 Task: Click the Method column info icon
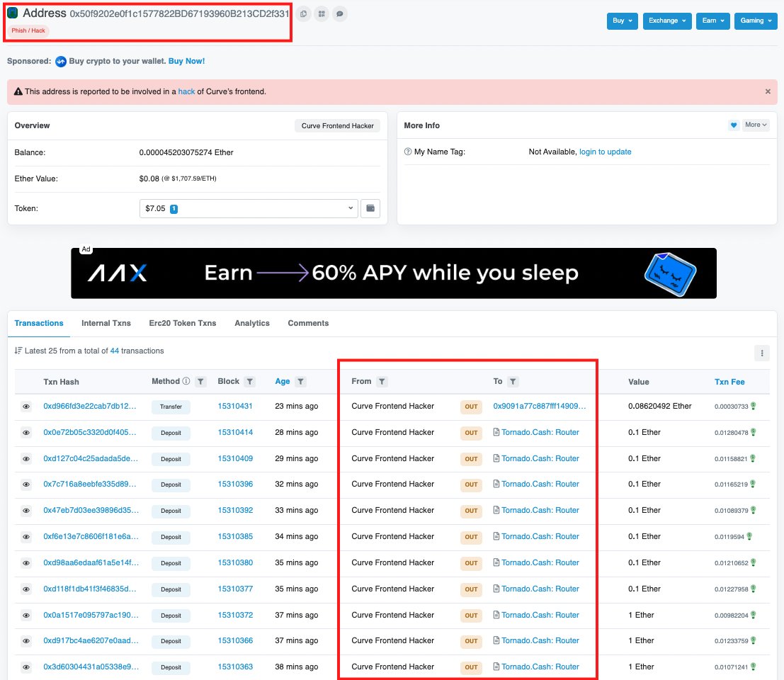coord(186,381)
